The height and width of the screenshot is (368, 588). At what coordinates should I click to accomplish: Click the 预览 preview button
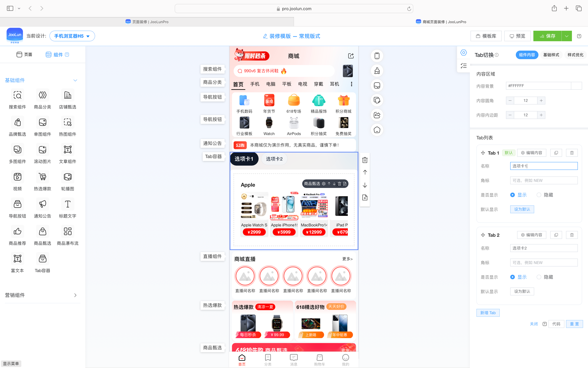tap(518, 36)
